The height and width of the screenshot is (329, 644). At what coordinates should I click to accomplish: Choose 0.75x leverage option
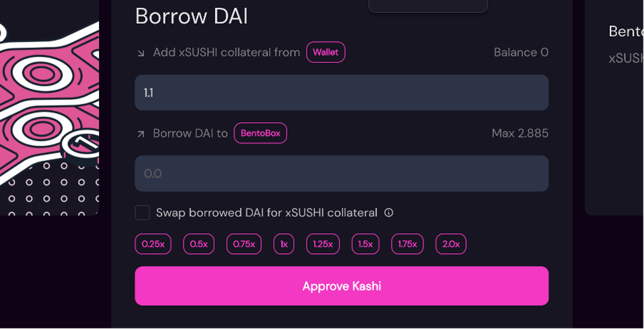click(244, 244)
